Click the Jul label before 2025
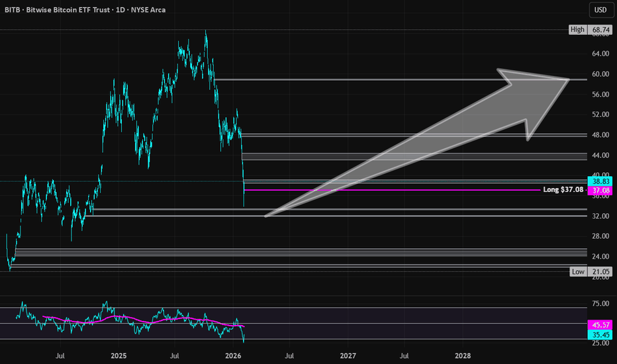 [60, 356]
